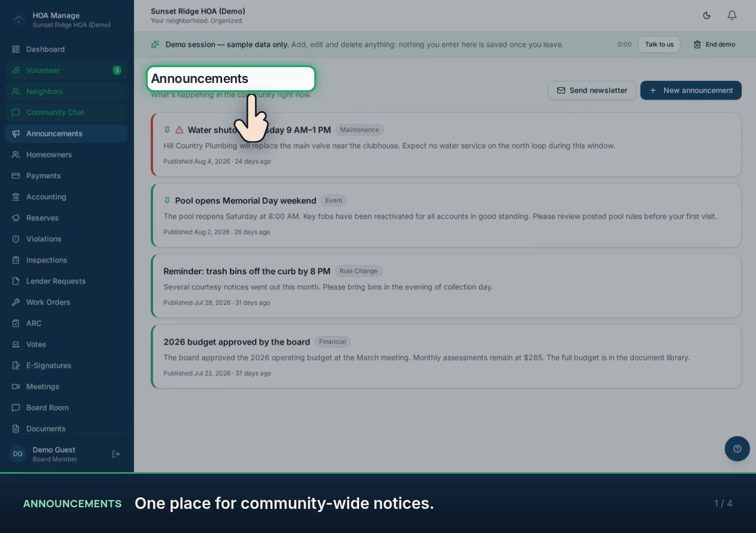Click the Meetings video camera icon
This screenshot has height=533, width=756.
coord(16,387)
